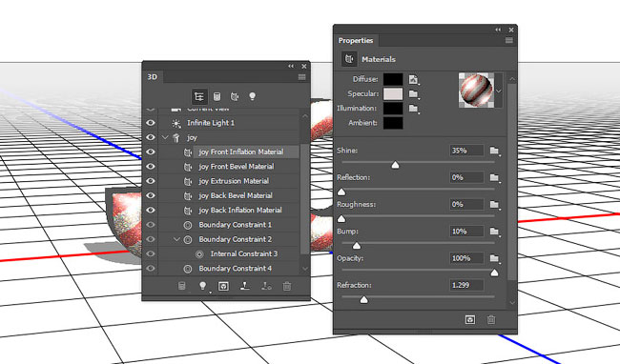Click the Refraction slider handle
This screenshot has height=364, width=620.
[363, 299]
